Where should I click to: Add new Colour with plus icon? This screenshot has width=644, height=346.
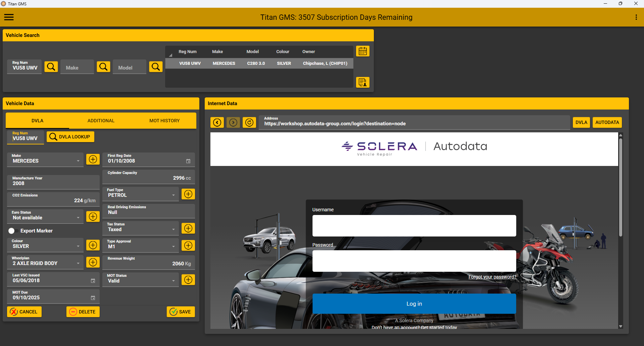click(x=93, y=245)
